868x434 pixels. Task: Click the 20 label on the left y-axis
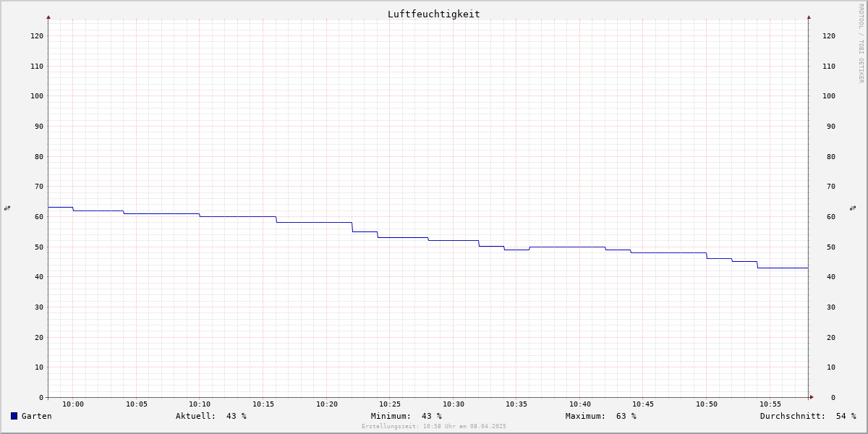tap(39, 337)
